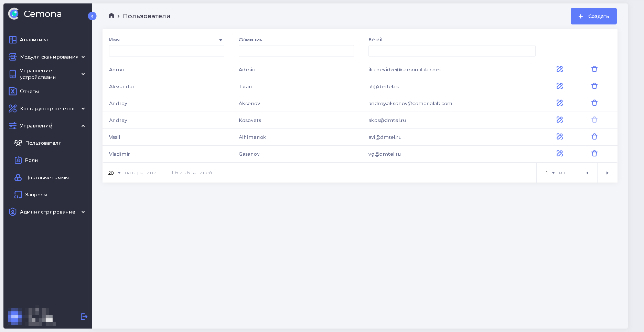Click the Email filter input field
The image size is (644, 332).
[x=451, y=51]
